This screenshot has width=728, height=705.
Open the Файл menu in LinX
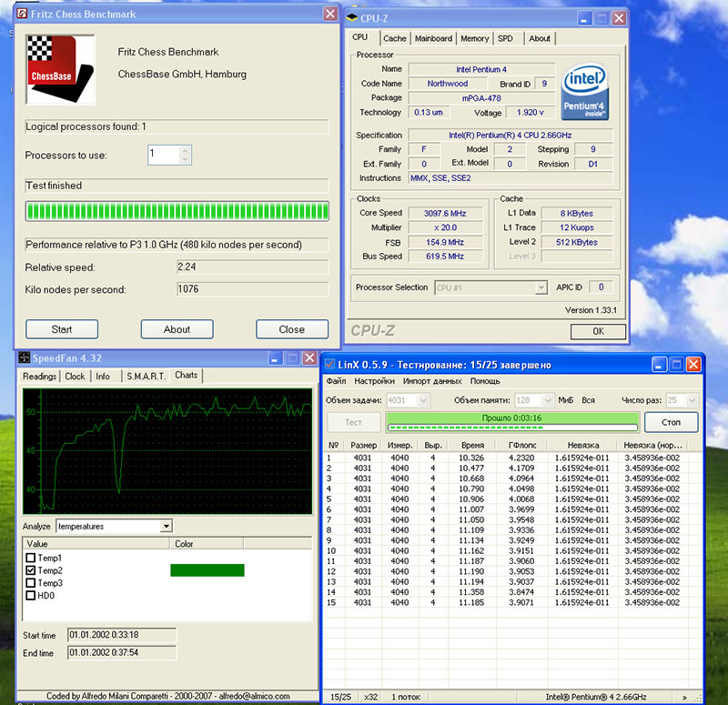[x=336, y=381]
